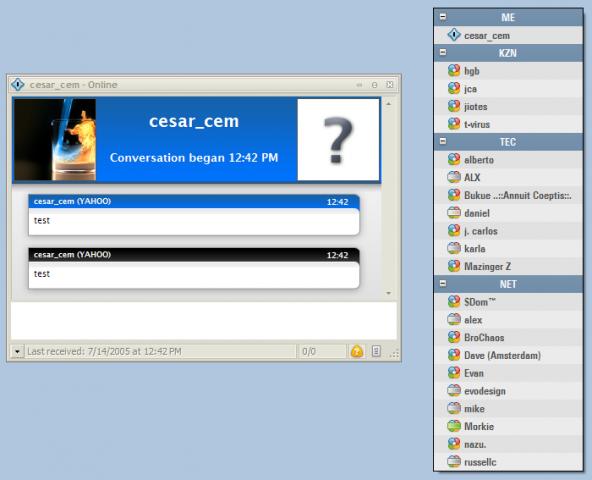592x480 pixels.
Task: Click the glass avatar image in chat header
Action: [55, 139]
